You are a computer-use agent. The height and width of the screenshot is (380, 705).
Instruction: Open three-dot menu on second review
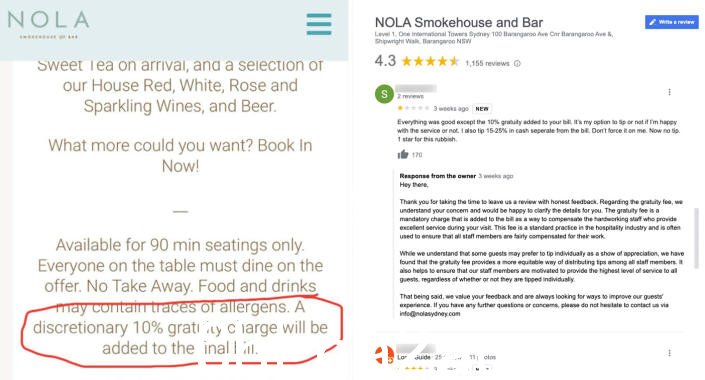tap(669, 353)
